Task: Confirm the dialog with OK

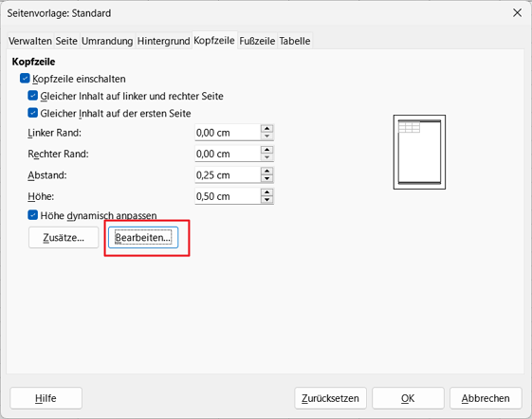Action: pos(408,398)
